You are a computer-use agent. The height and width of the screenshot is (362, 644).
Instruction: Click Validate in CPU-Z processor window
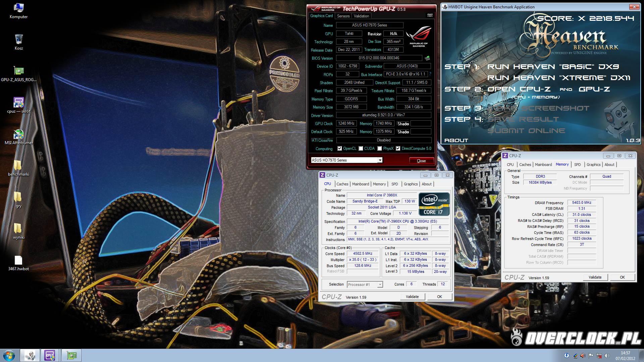click(412, 297)
